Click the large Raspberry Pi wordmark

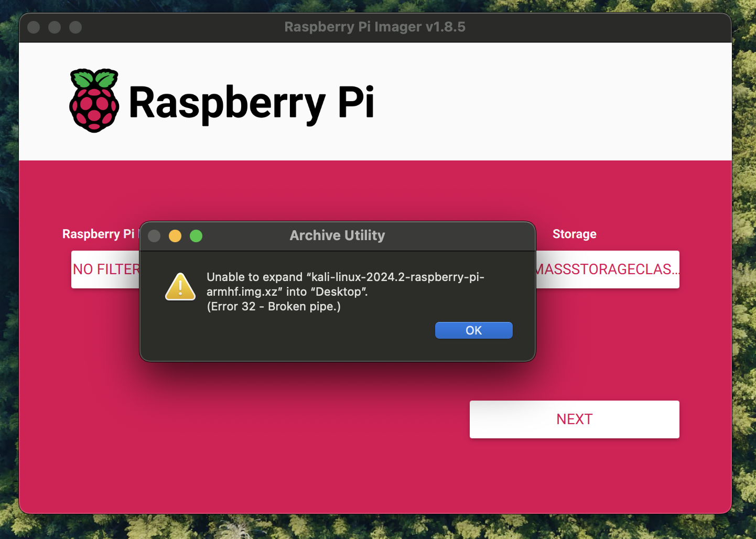pos(251,103)
